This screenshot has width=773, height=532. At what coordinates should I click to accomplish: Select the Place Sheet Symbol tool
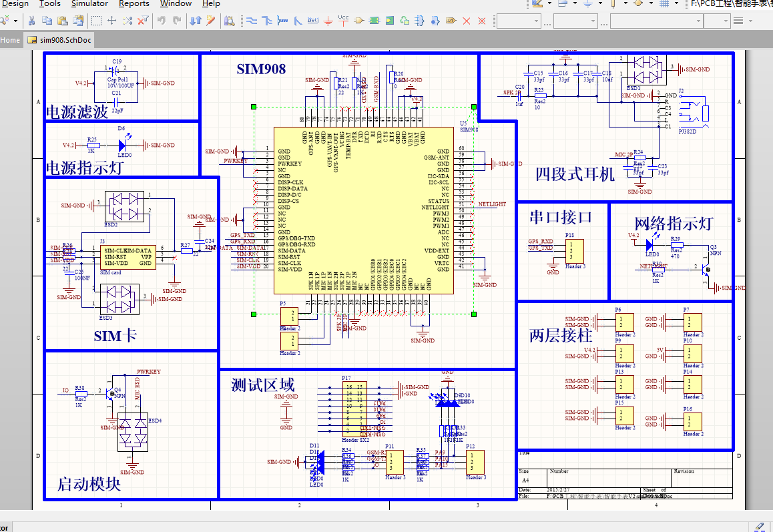click(x=374, y=21)
